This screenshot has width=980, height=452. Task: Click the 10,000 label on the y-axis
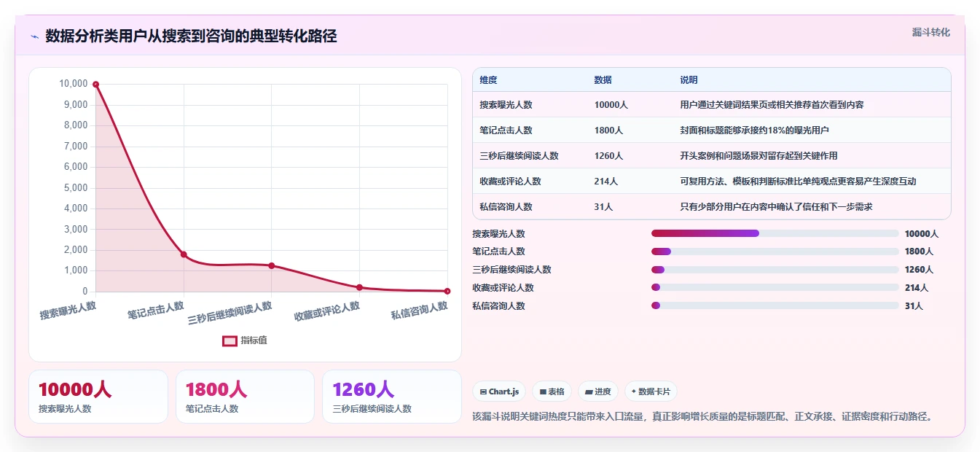pos(73,84)
